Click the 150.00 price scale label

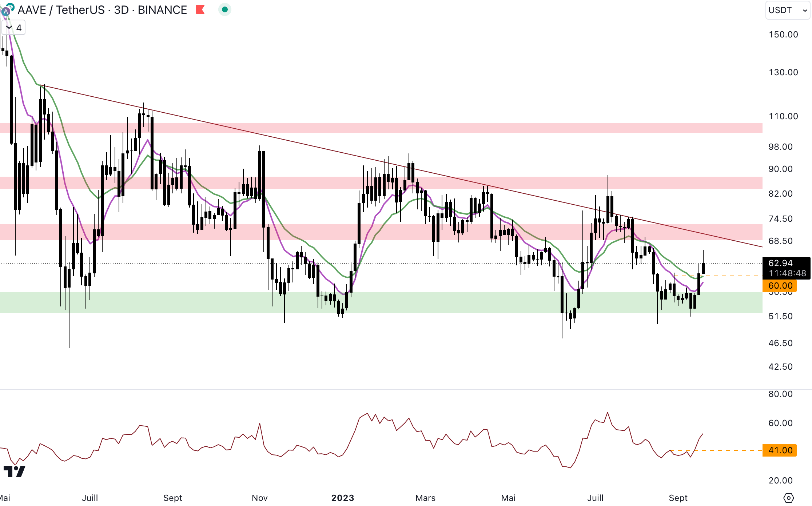783,35
